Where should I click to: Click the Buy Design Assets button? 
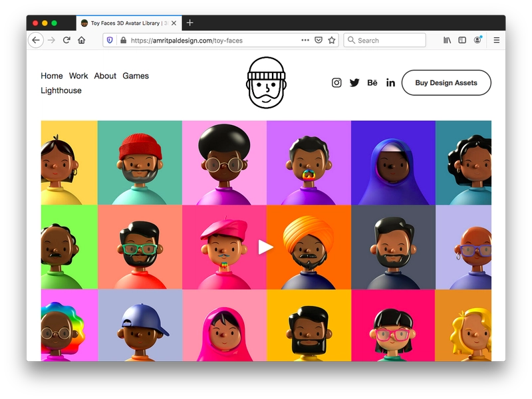(x=446, y=82)
